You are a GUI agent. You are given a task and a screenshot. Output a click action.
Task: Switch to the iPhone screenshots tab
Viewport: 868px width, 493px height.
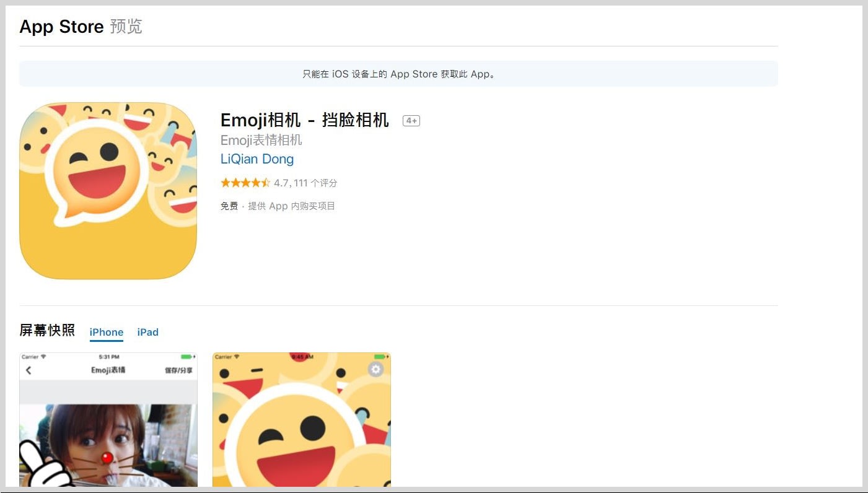click(107, 332)
